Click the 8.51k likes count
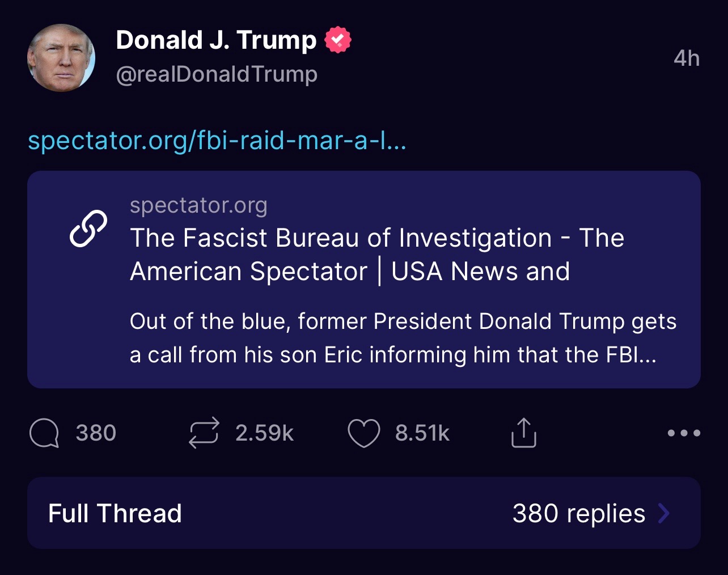Image resolution: width=728 pixels, height=575 pixels. pos(422,433)
